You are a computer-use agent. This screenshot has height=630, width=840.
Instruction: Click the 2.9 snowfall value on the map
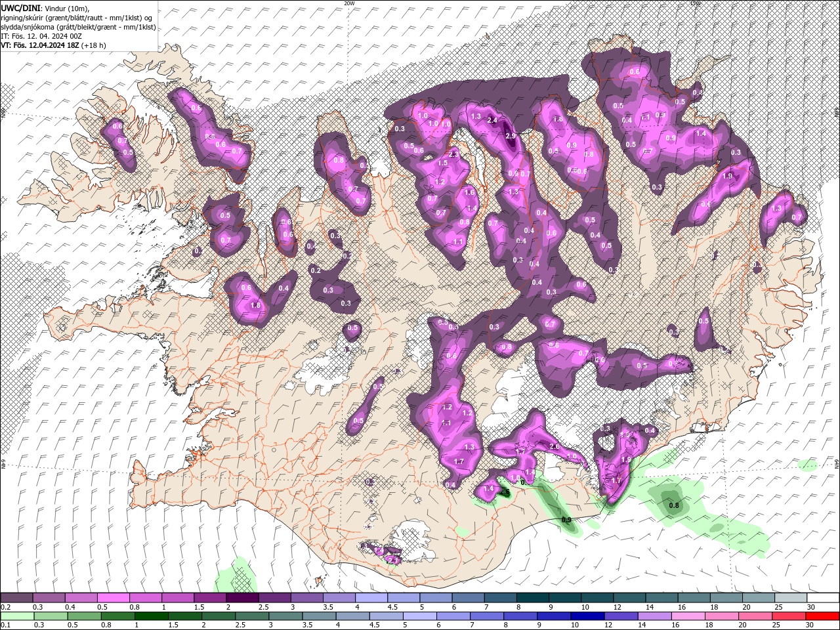click(511, 136)
